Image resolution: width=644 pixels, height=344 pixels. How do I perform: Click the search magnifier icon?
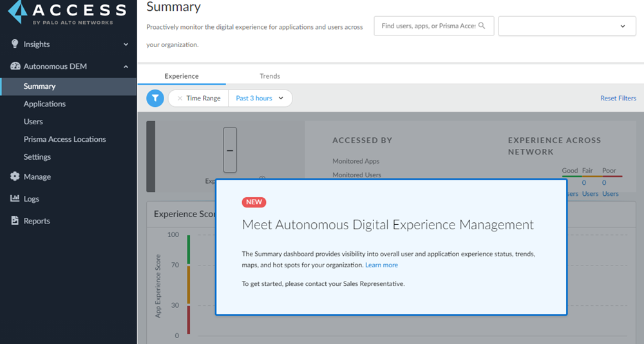tap(482, 26)
